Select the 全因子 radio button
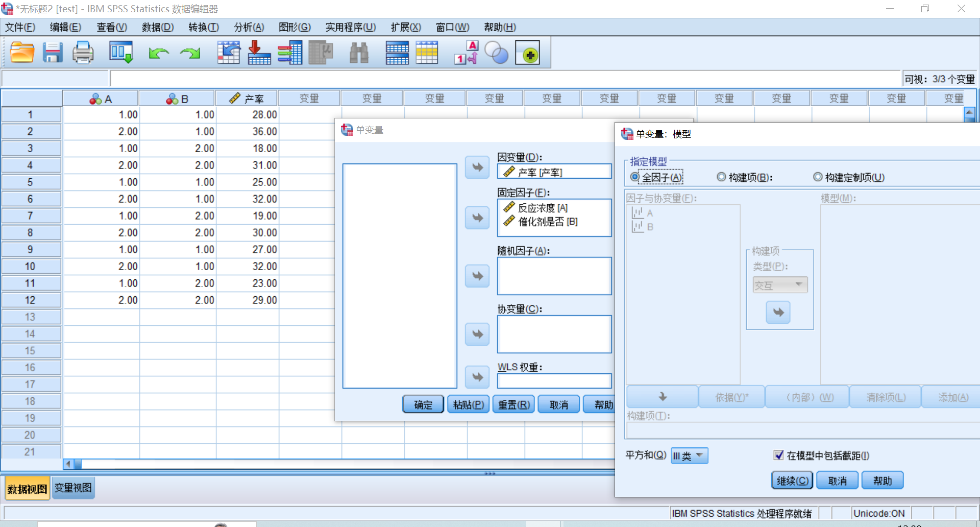This screenshot has width=980, height=527. 635,177
